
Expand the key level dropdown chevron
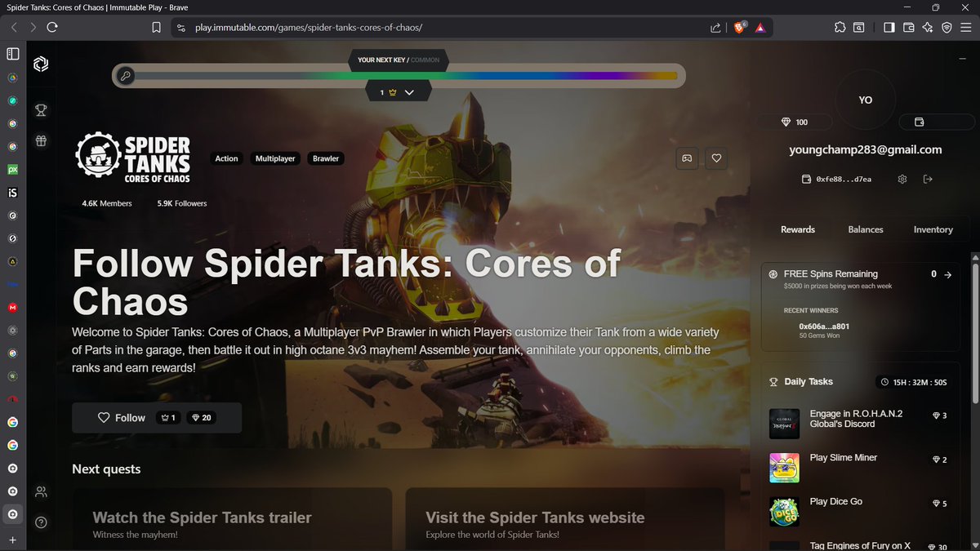click(x=409, y=92)
